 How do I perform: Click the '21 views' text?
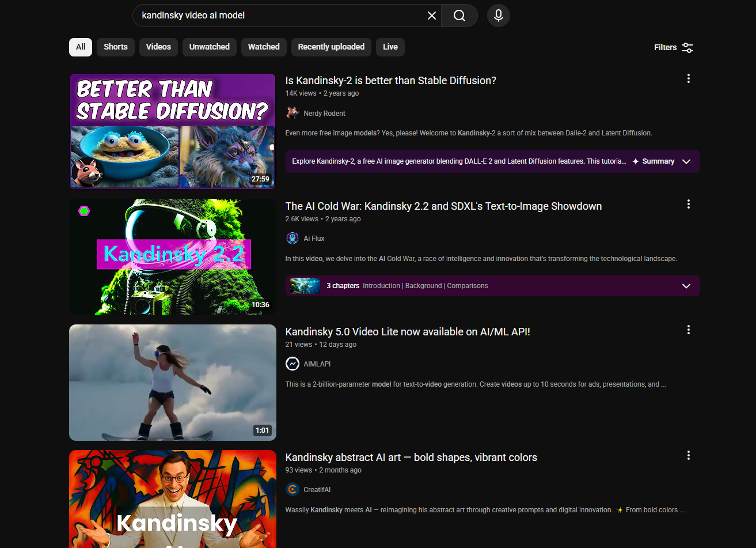click(x=299, y=345)
